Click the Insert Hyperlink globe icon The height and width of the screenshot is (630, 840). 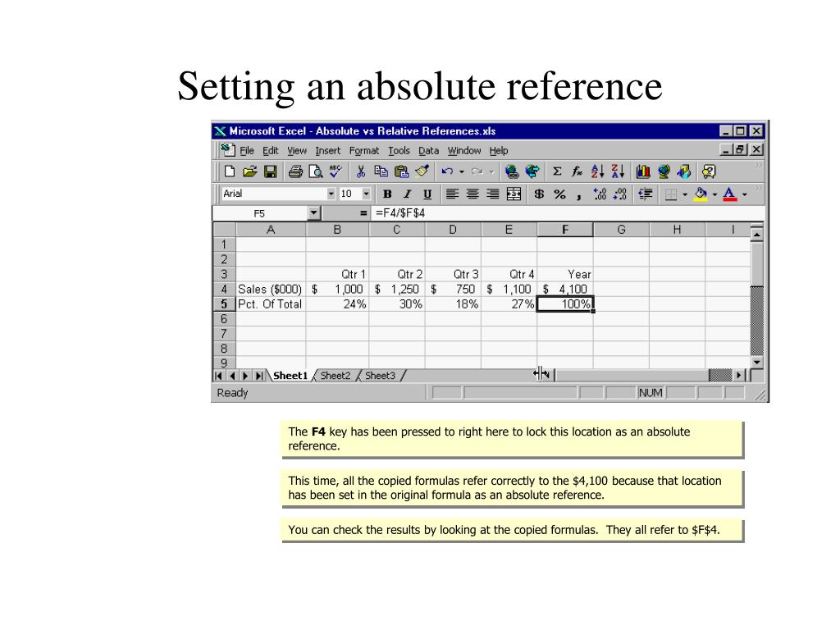coord(512,171)
